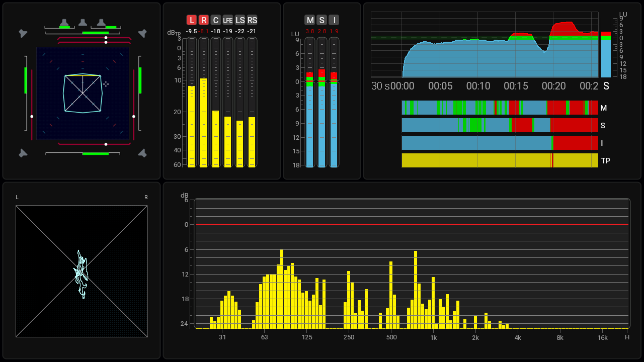Select the I integrated loudness label
The height and width of the screenshot is (362, 644).
coord(334,20)
